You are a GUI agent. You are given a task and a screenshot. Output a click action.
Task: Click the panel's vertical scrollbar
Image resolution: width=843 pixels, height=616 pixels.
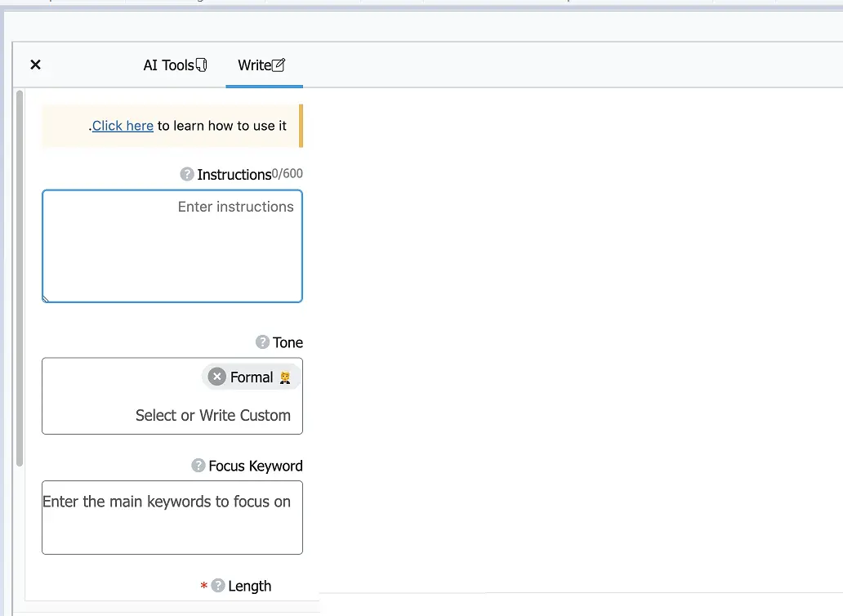click(20, 278)
